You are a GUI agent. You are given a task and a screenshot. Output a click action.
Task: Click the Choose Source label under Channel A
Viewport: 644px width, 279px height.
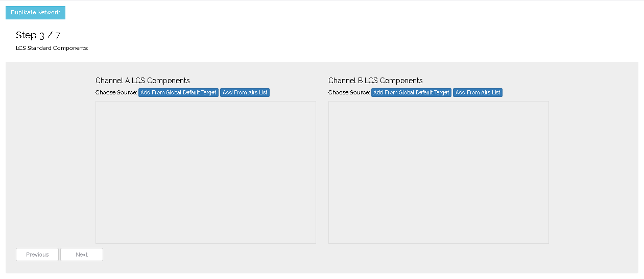coord(116,92)
